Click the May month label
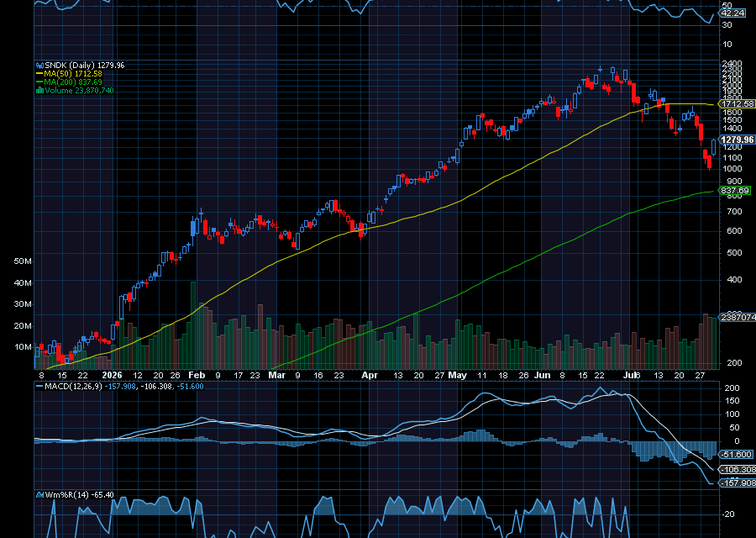Viewport: 756px width, 538px height. click(x=457, y=375)
